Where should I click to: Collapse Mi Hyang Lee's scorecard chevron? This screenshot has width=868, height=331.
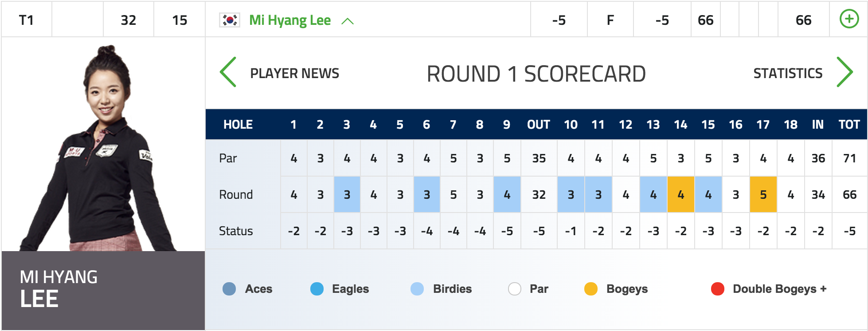point(348,21)
